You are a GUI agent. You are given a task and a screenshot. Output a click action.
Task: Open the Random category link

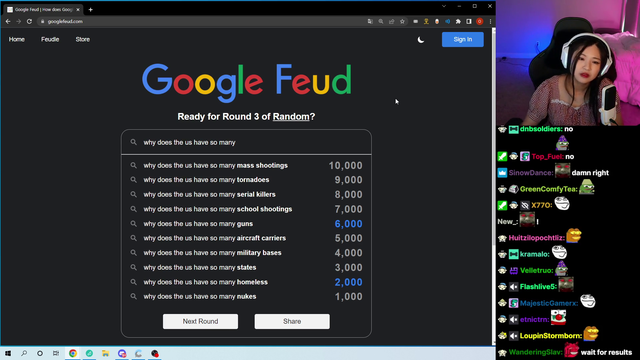tap(291, 117)
